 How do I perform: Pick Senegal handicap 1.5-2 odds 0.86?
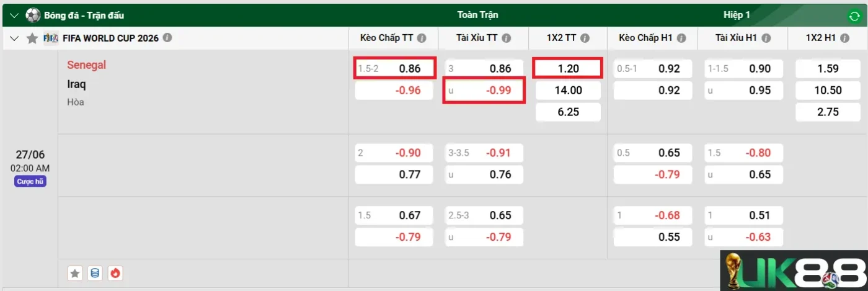coord(395,68)
